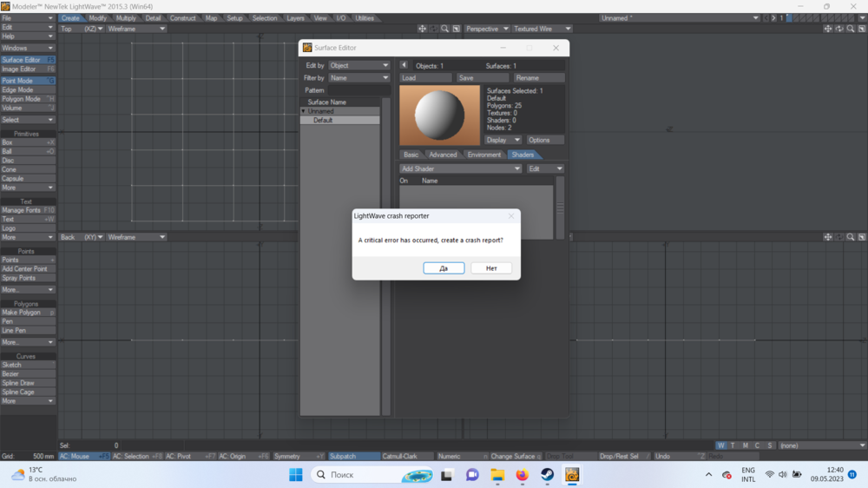Viewport: 868px width, 488px height.
Task: Expand the Add Shader dropdown
Action: [460, 168]
